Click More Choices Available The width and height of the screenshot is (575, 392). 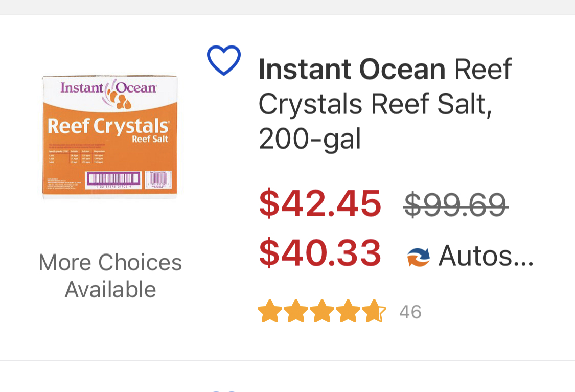click(x=110, y=276)
